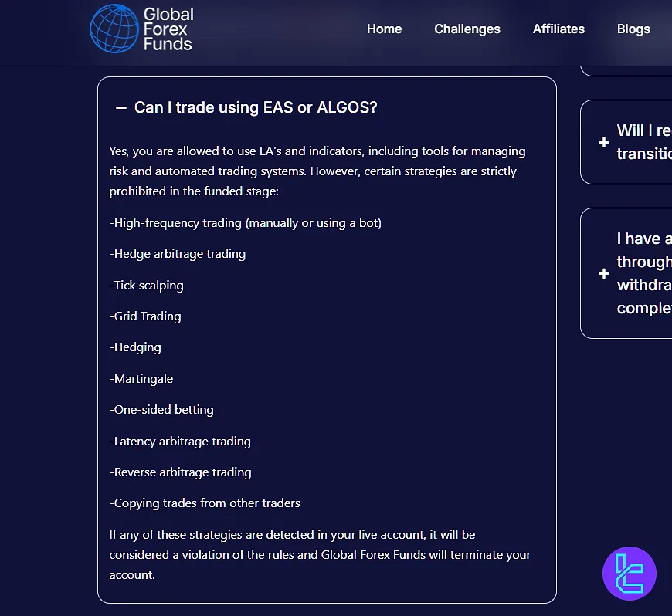Click the 'Will I re... transitio' question title

(644, 142)
